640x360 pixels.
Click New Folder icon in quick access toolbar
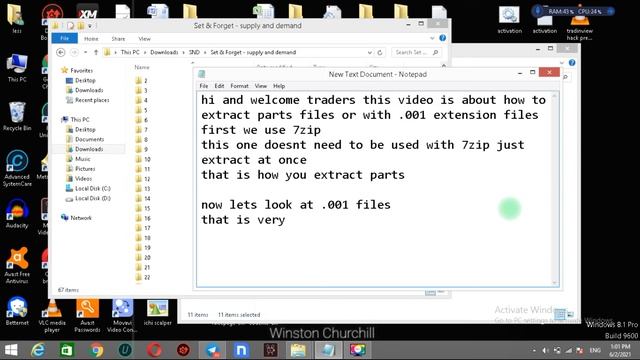tap(80, 26)
